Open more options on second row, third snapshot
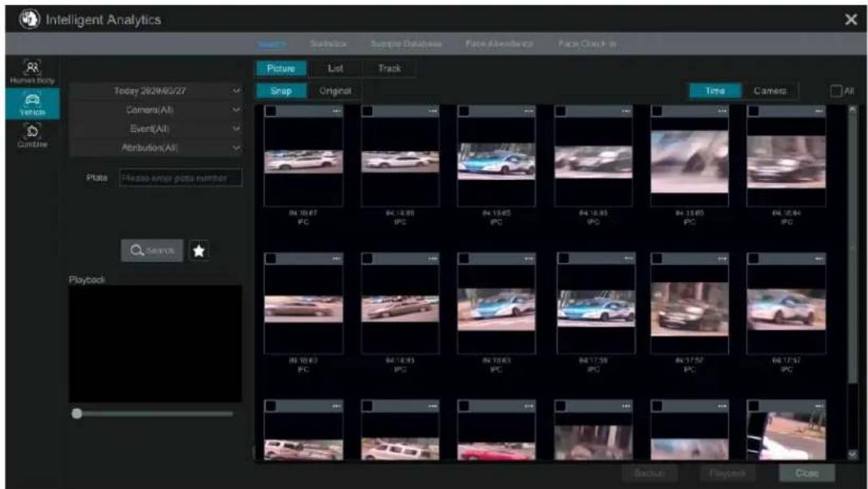Screen dimensions: 868x489 click(x=529, y=259)
